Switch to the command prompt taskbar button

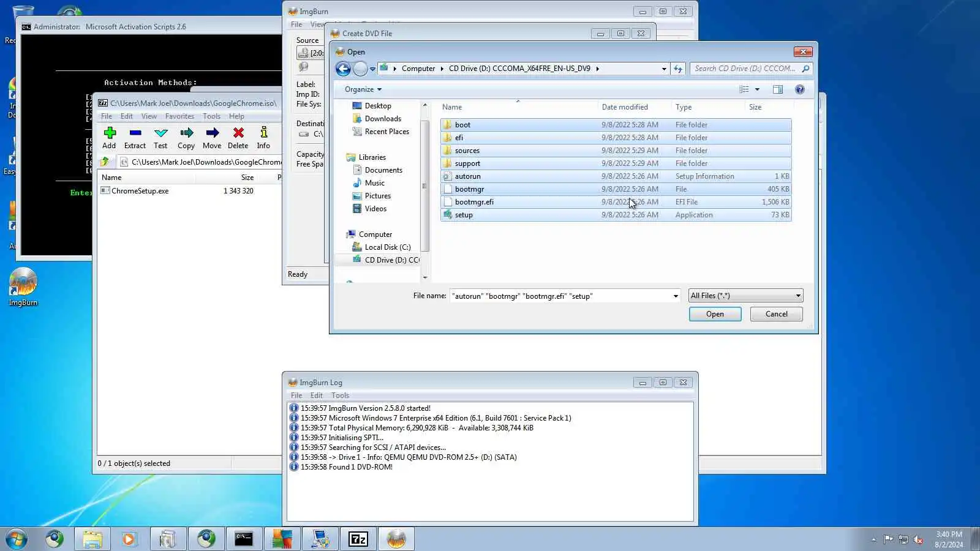click(x=244, y=539)
